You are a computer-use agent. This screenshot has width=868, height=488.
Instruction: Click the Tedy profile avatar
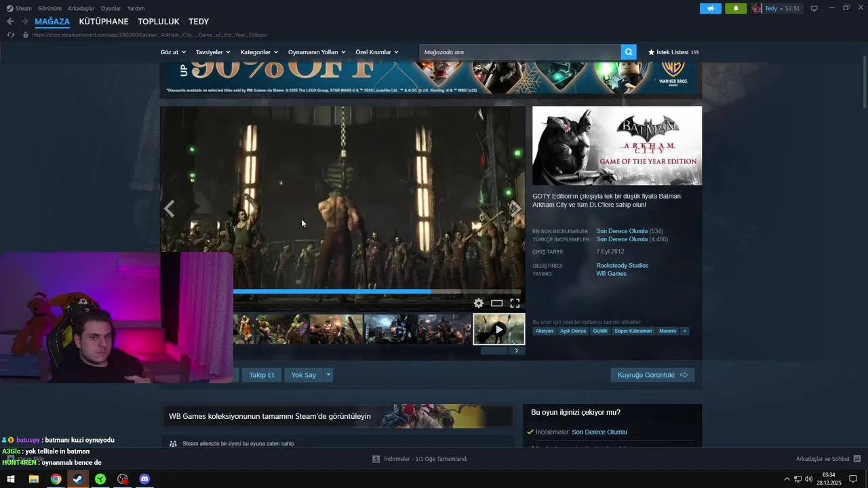click(757, 8)
